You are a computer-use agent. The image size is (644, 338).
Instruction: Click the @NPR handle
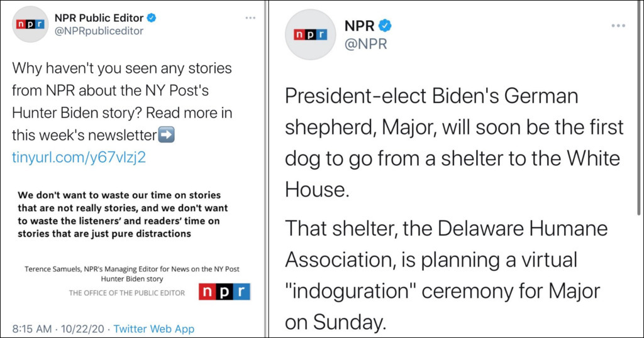[x=366, y=44]
